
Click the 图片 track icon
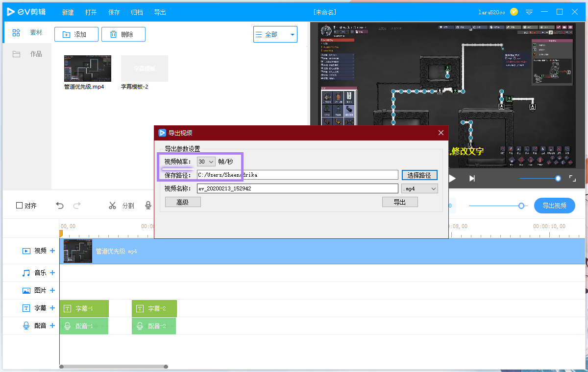point(26,290)
